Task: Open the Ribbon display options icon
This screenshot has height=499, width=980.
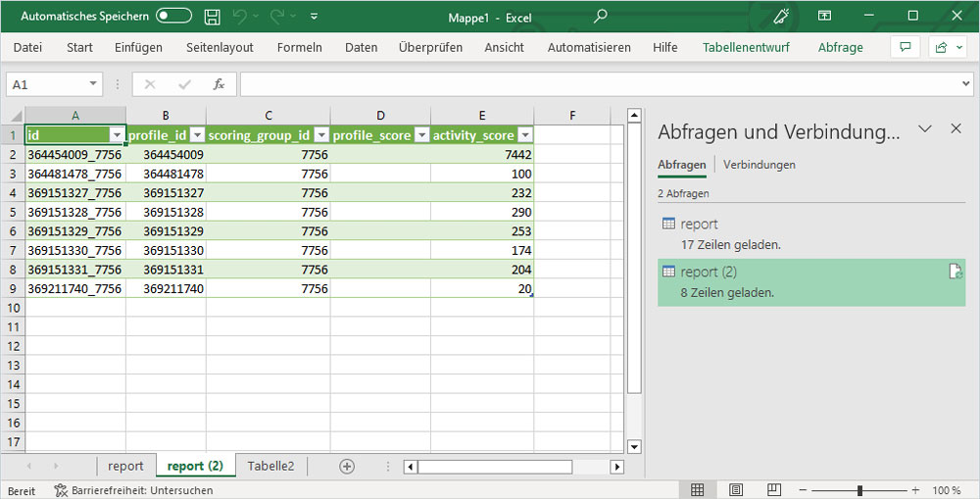Action: [x=824, y=17]
